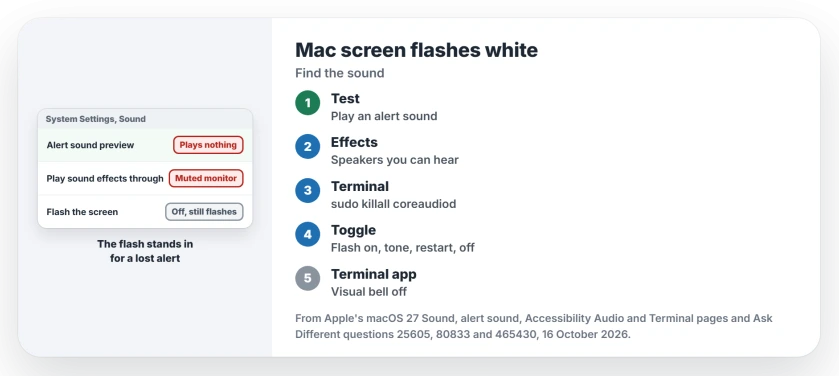
Task: Click 'Speakers you can hear' text
Action: [395, 160]
